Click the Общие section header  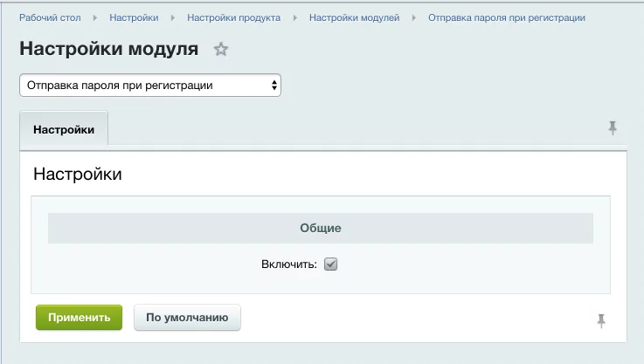pyautogui.click(x=320, y=228)
